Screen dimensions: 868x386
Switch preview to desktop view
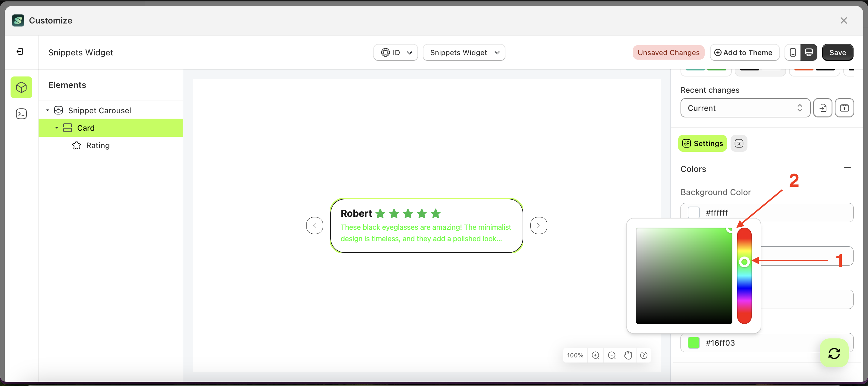tap(809, 52)
